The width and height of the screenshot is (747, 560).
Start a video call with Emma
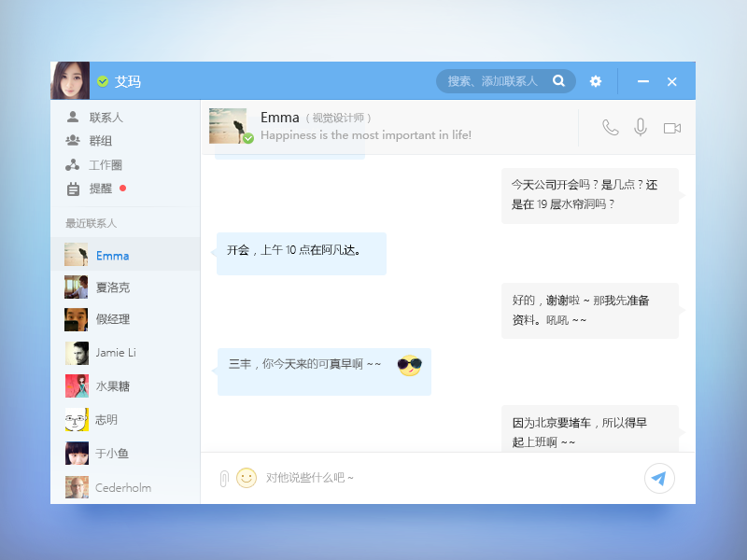pyautogui.click(x=672, y=128)
